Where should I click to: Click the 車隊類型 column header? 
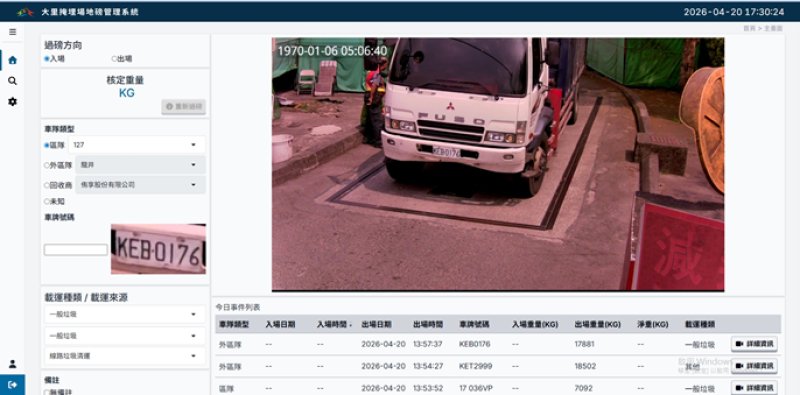point(234,325)
